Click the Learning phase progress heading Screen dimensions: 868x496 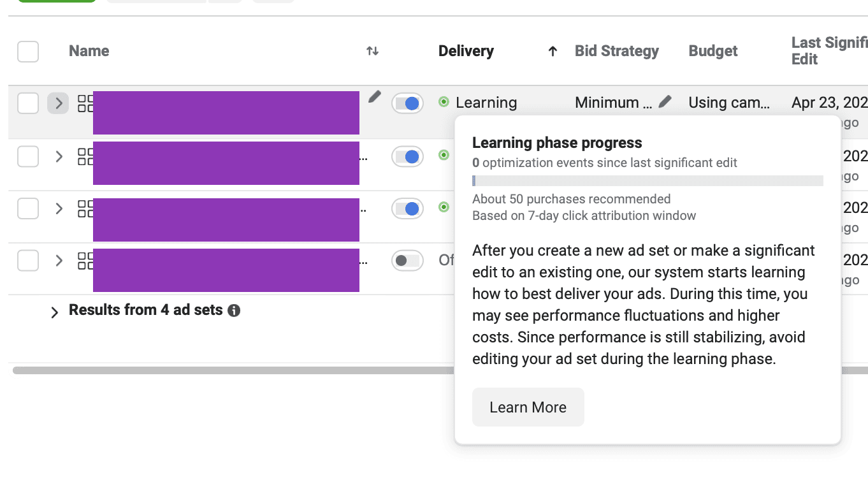pos(557,143)
